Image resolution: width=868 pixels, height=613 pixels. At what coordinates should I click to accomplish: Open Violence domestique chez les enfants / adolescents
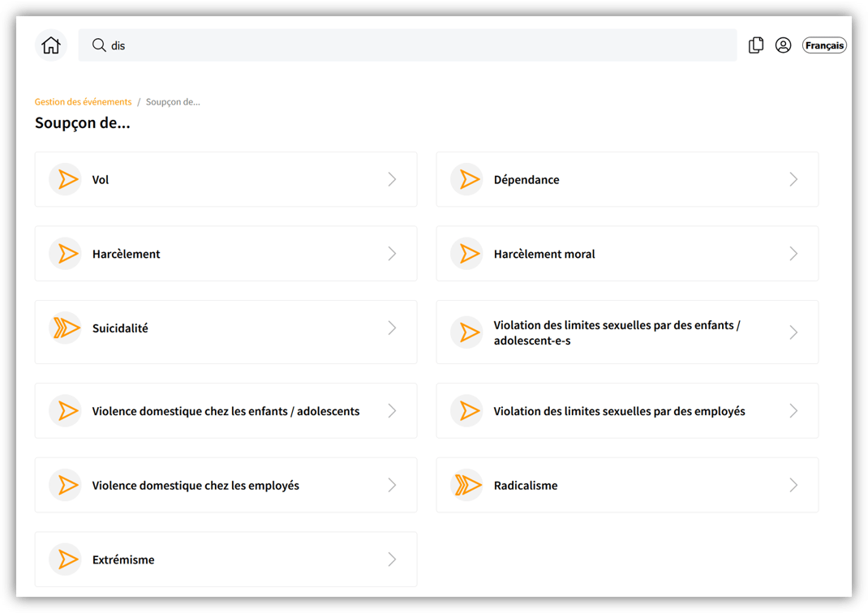(226, 411)
